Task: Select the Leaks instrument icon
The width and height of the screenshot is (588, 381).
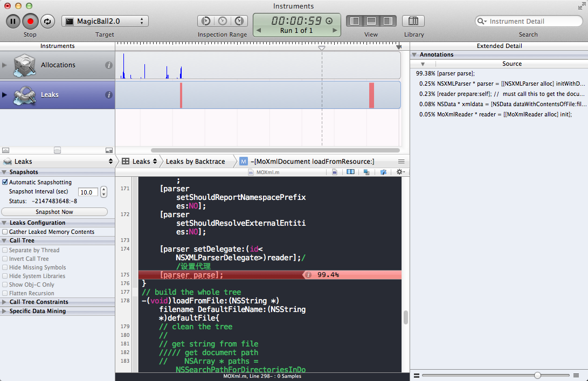Action: 24,95
